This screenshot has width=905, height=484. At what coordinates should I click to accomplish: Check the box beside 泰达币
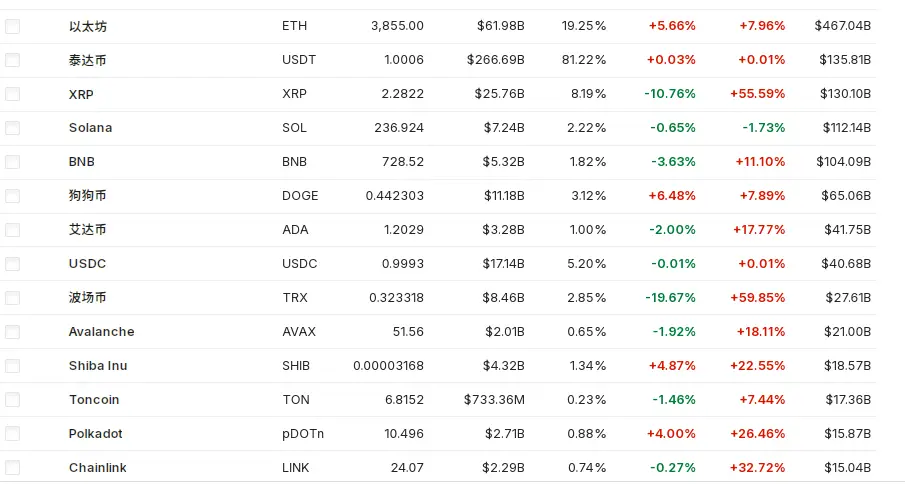click(x=12, y=60)
